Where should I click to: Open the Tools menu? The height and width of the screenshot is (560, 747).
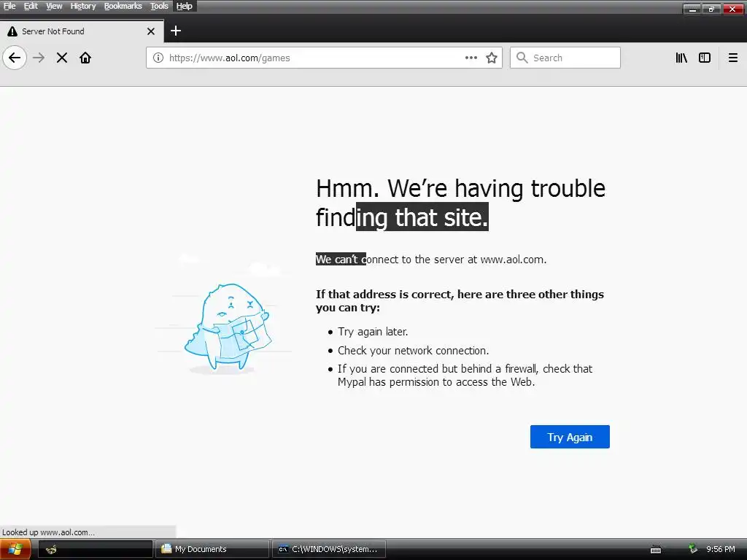[159, 6]
